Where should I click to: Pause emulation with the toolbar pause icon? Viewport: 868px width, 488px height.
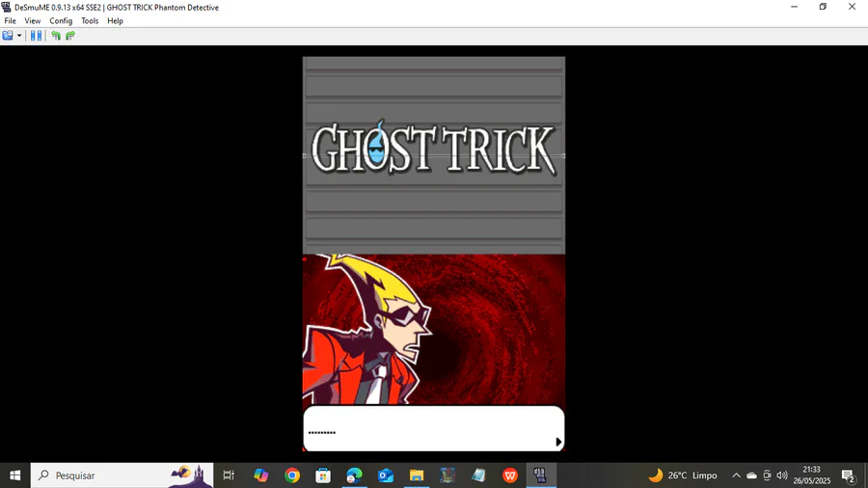pyautogui.click(x=36, y=36)
